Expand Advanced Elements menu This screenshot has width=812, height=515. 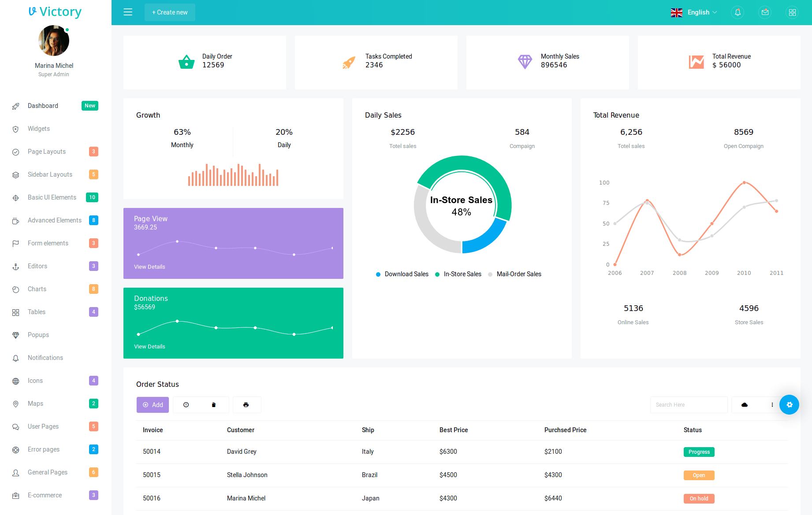[x=56, y=220]
